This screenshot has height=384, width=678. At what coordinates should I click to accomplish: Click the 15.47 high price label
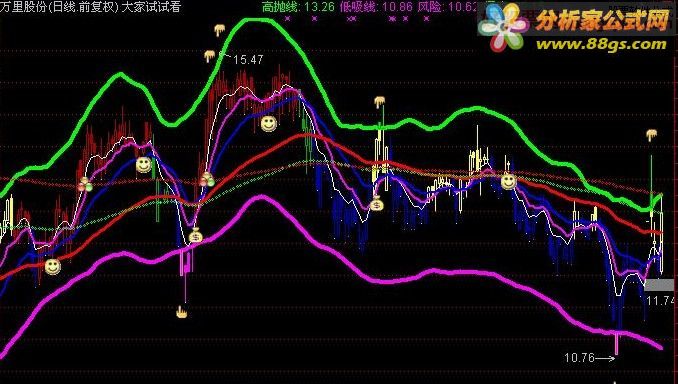[x=248, y=60]
